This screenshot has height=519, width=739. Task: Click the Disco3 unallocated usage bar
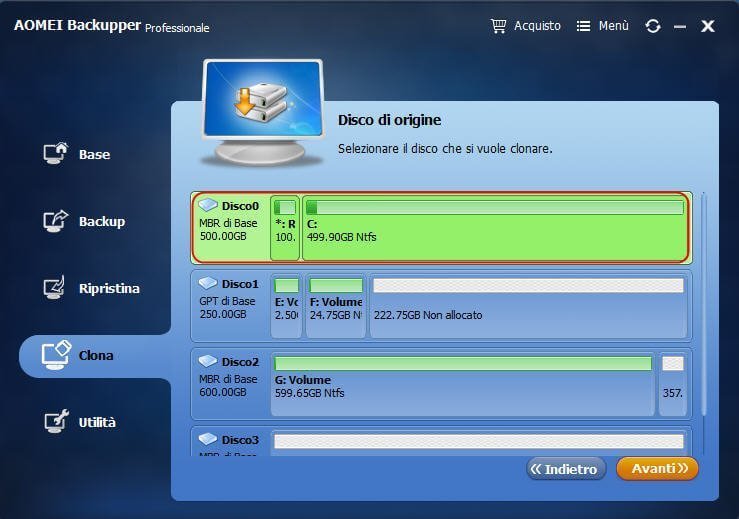(479, 441)
